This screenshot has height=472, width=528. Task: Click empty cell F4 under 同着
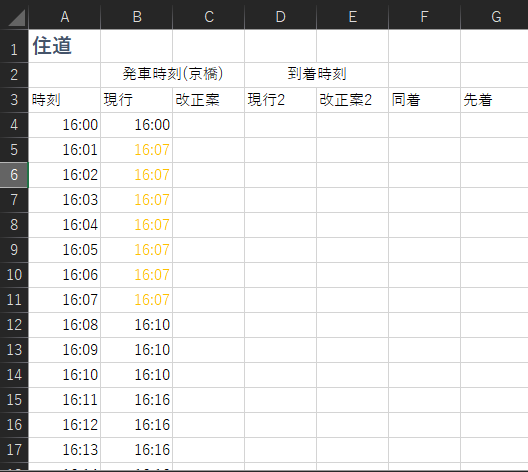tap(425, 125)
